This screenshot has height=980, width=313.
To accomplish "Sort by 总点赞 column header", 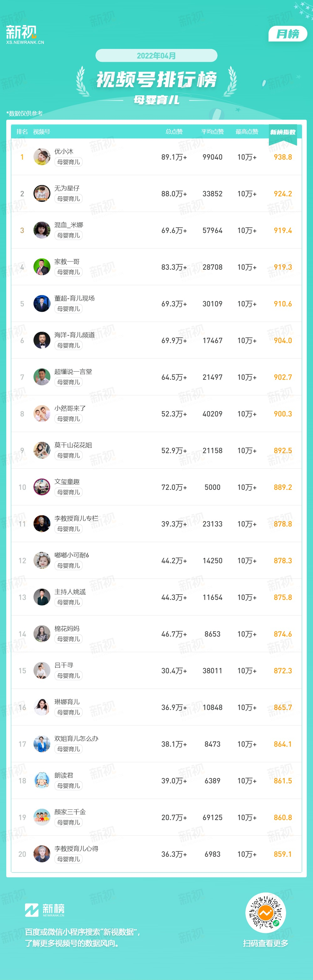I will (174, 132).
